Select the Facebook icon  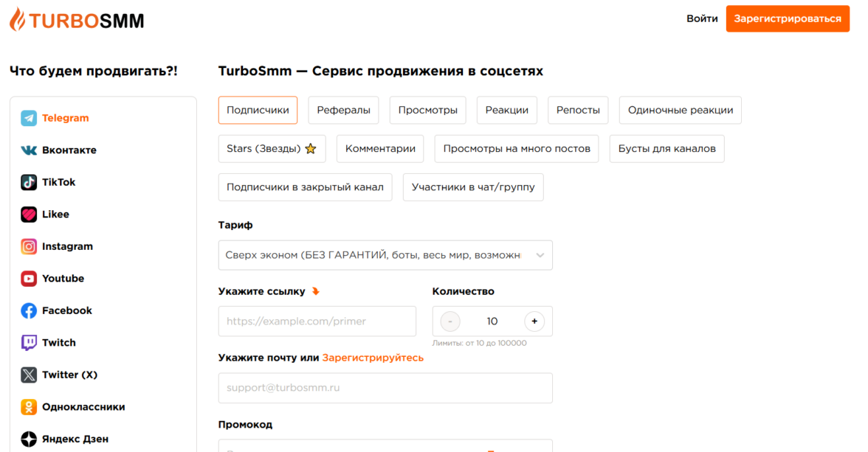(29, 310)
